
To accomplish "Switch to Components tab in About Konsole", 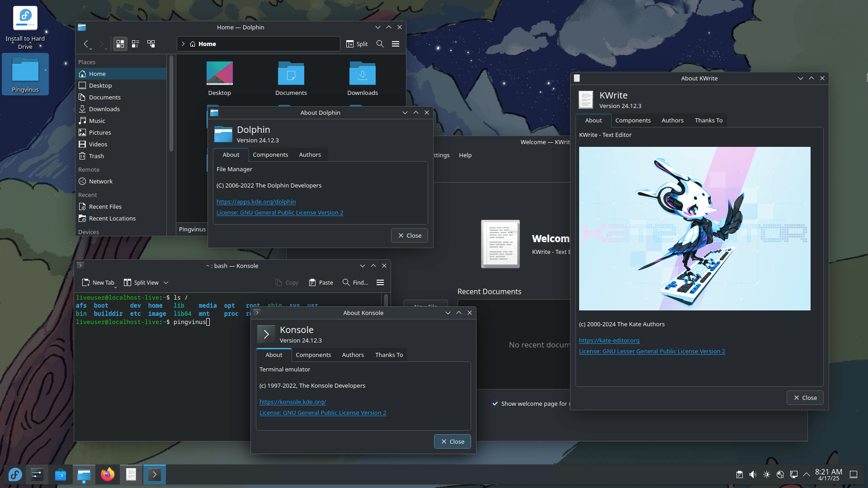I will click(313, 355).
